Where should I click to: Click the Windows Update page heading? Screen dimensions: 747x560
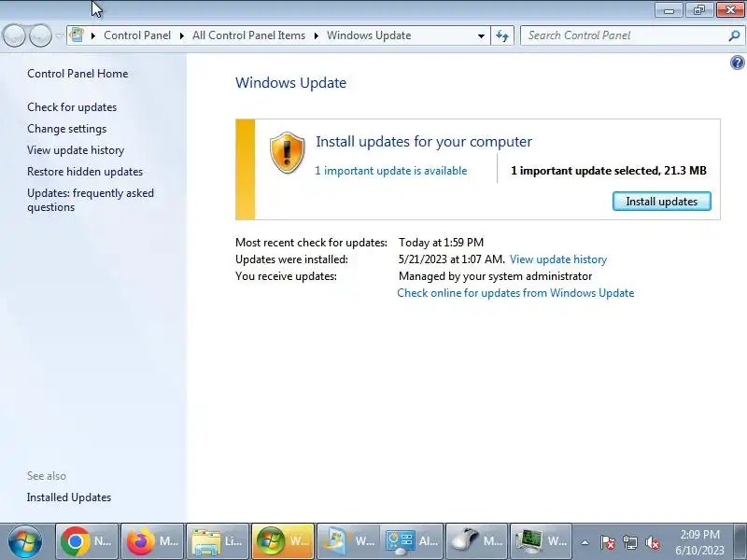coord(290,83)
